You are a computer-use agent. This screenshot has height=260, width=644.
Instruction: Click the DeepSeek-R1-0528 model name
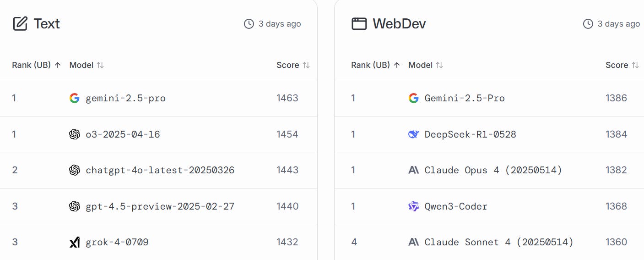(x=470, y=134)
